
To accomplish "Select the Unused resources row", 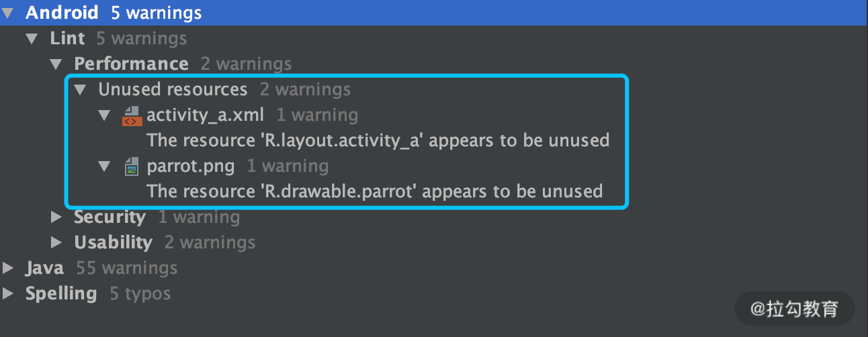I will tap(224, 89).
